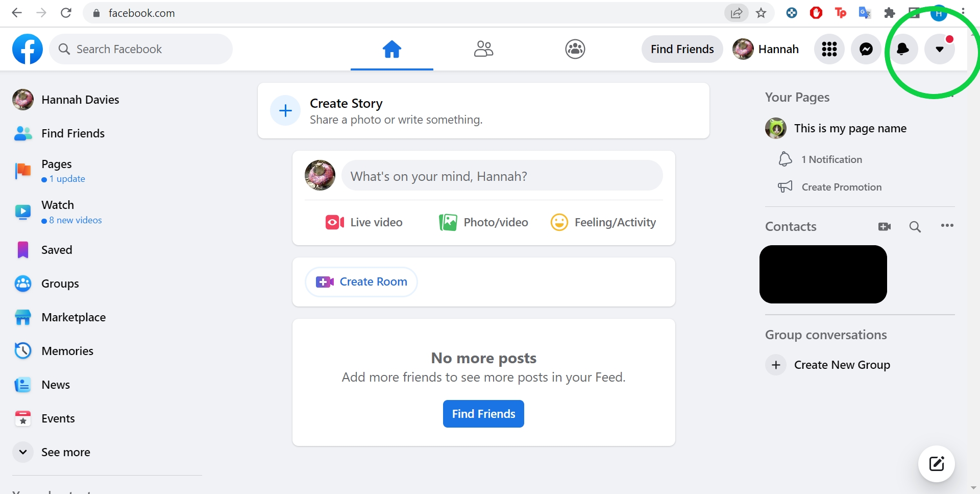Viewport: 980px width, 494px height.
Task: Open Saved items in sidebar
Action: click(x=107, y=250)
